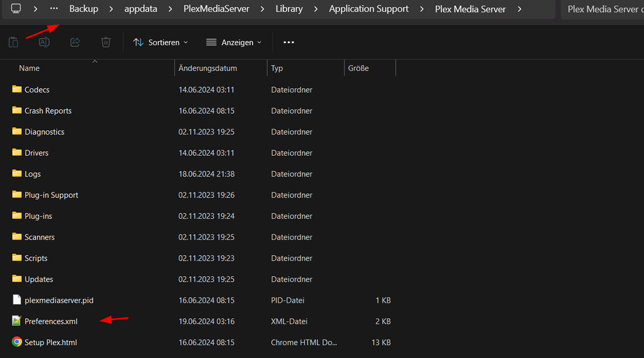The height and width of the screenshot is (358, 644).
Task: Select the Crash Reports folder
Action: (x=48, y=111)
